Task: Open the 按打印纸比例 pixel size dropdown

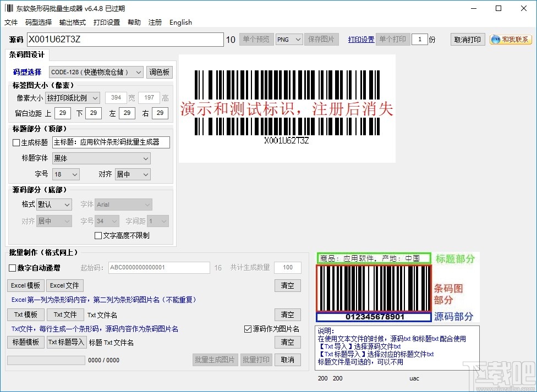Action: [x=72, y=97]
